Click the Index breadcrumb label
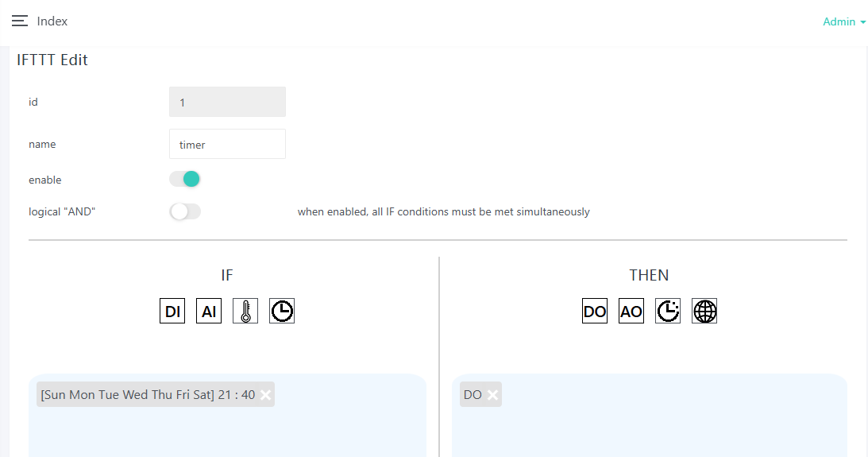 [x=52, y=21]
